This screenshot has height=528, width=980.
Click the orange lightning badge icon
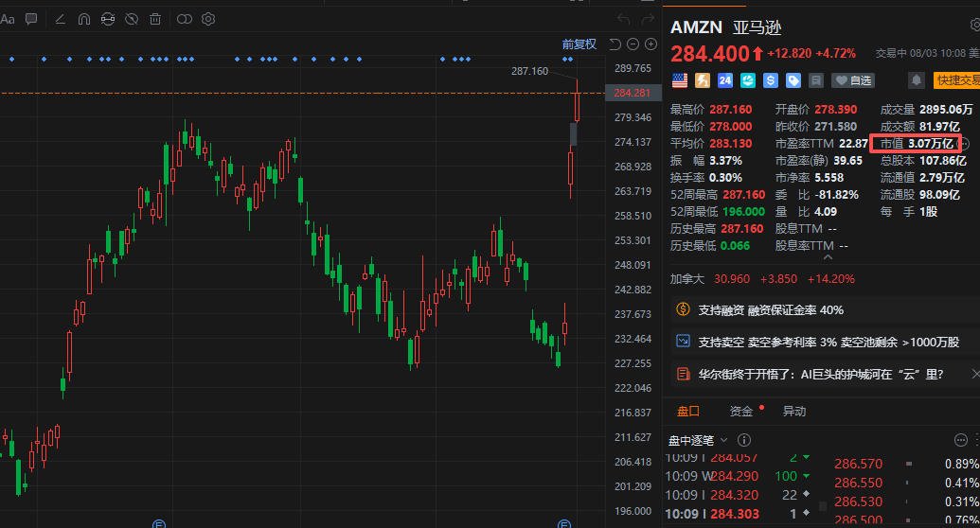703,80
